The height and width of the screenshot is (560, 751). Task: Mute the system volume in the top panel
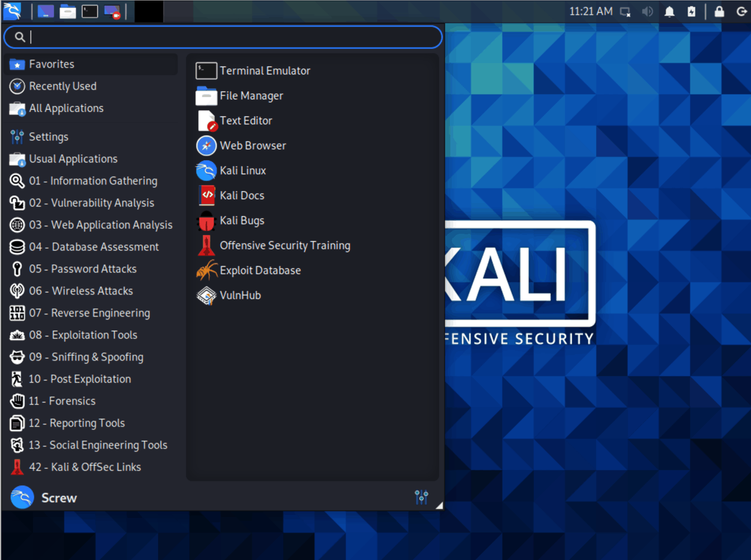pos(647,11)
